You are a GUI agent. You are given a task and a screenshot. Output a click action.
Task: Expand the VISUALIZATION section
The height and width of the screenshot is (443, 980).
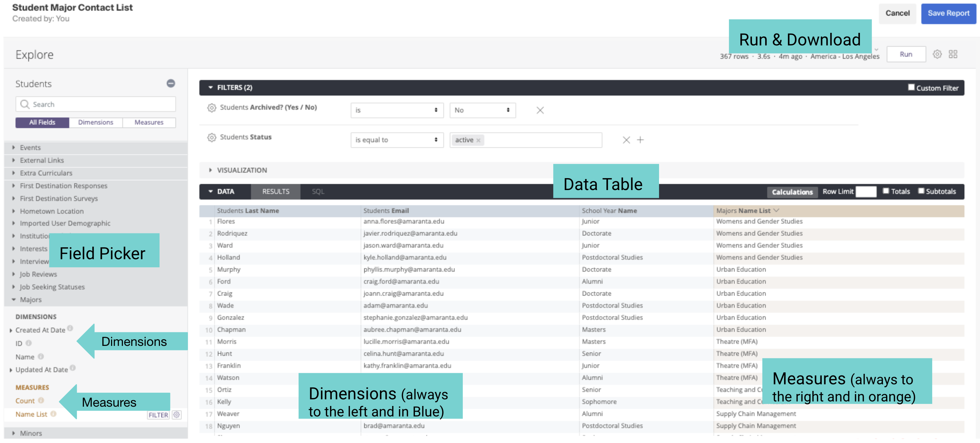tap(210, 170)
